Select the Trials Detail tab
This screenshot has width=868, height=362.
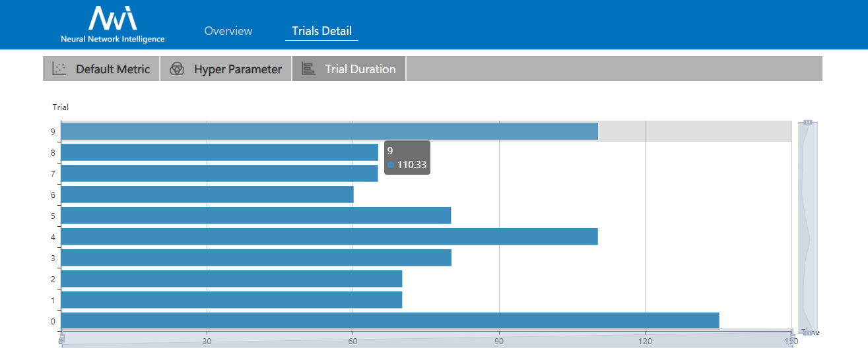point(321,31)
